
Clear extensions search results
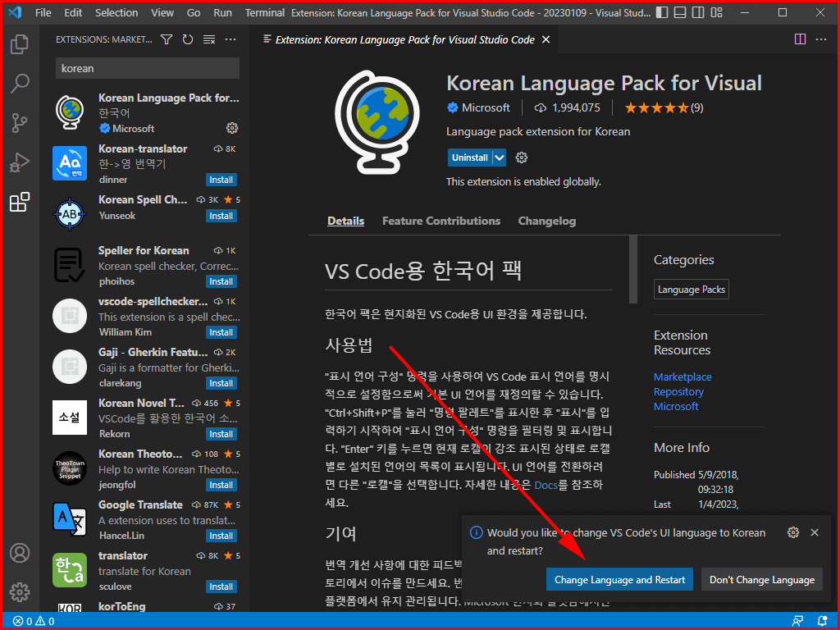coord(209,39)
